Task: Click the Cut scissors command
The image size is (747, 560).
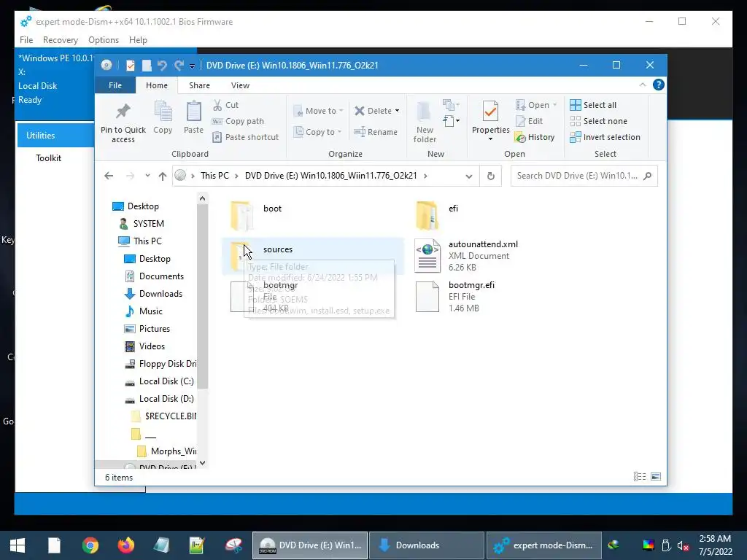Action: click(225, 105)
